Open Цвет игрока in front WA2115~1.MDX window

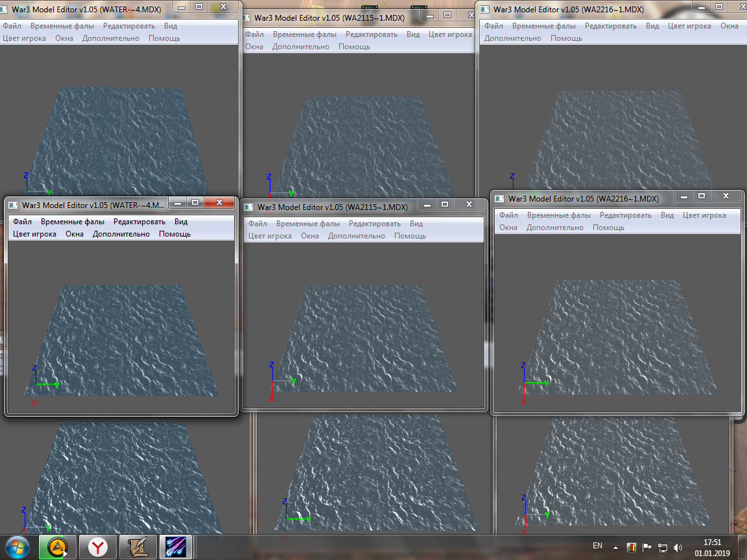coord(270,236)
